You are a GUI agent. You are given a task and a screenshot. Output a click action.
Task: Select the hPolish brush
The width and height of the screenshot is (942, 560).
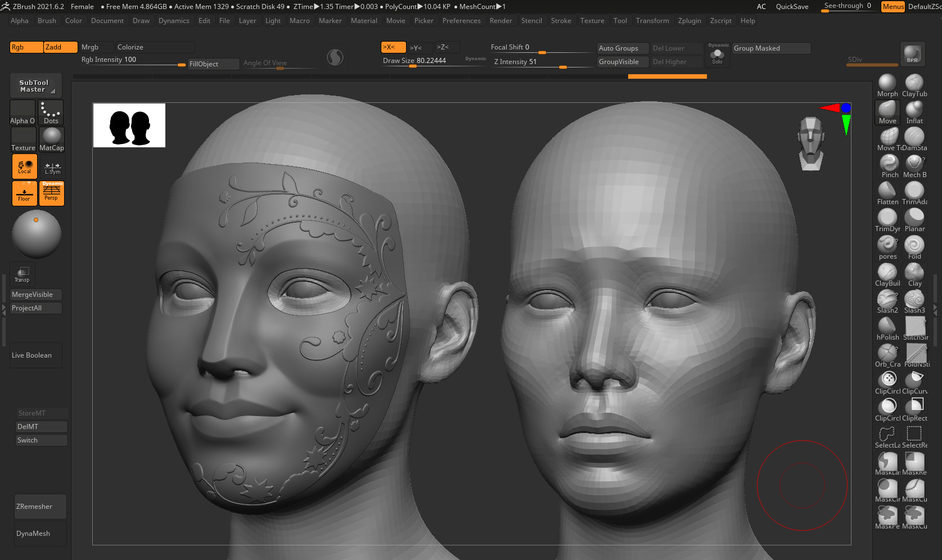pyautogui.click(x=887, y=329)
